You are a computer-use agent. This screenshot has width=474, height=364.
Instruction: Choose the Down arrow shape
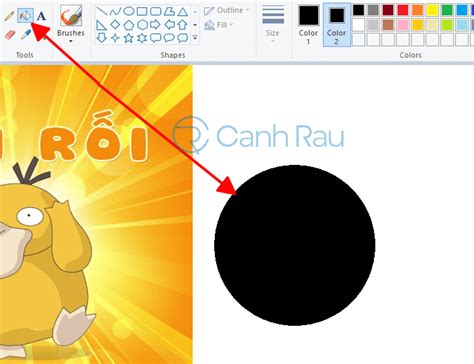[x=102, y=38]
